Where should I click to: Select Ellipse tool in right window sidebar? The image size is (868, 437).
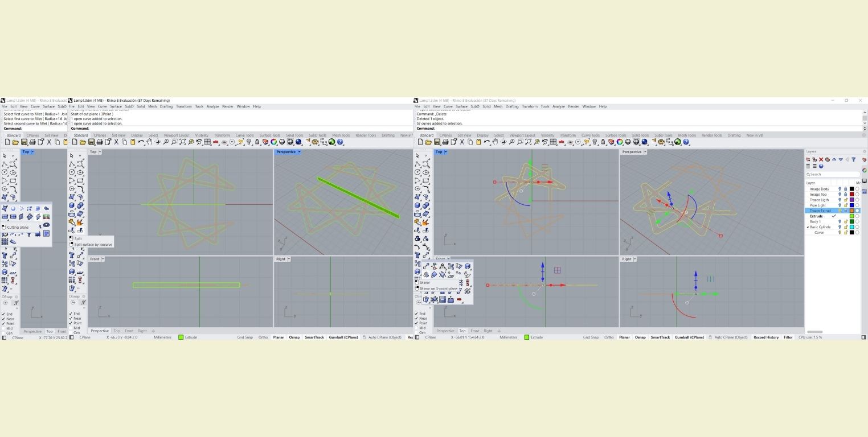coord(425,172)
